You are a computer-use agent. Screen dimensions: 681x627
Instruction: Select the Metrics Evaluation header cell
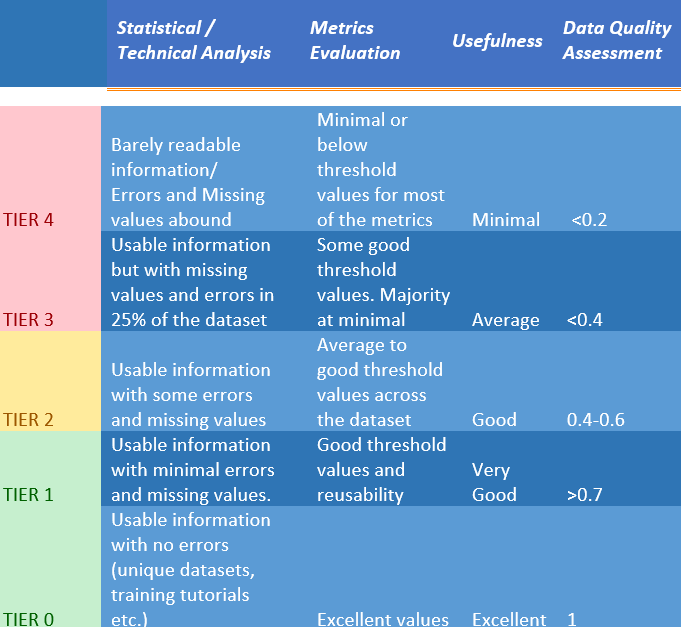355,41
